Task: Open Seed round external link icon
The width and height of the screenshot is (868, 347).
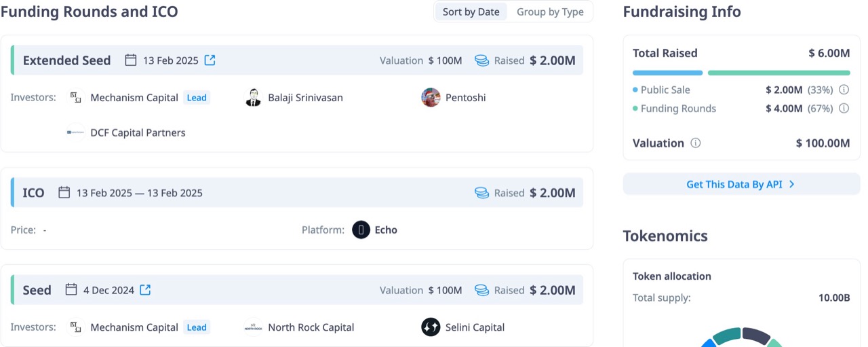Action: click(x=145, y=290)
